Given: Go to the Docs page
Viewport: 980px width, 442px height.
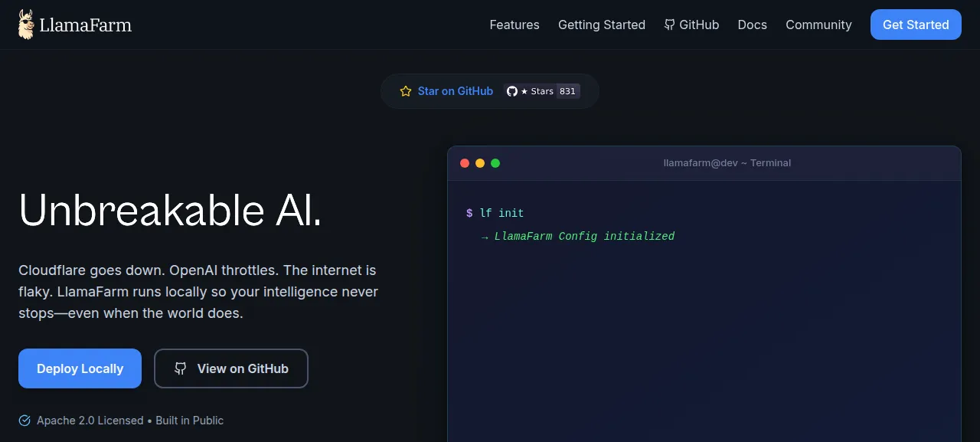Looking at the screenshot, I should (753, 25).
